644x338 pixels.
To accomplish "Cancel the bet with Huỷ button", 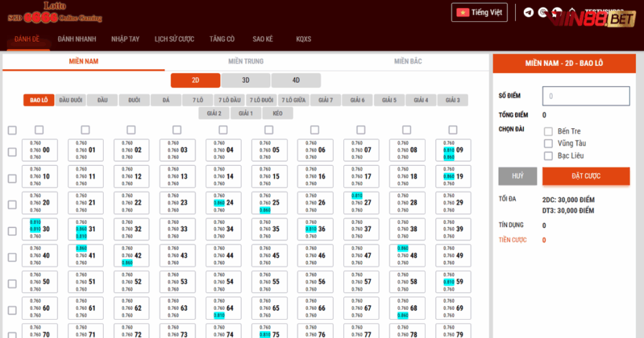I will (x=518, y=176).
